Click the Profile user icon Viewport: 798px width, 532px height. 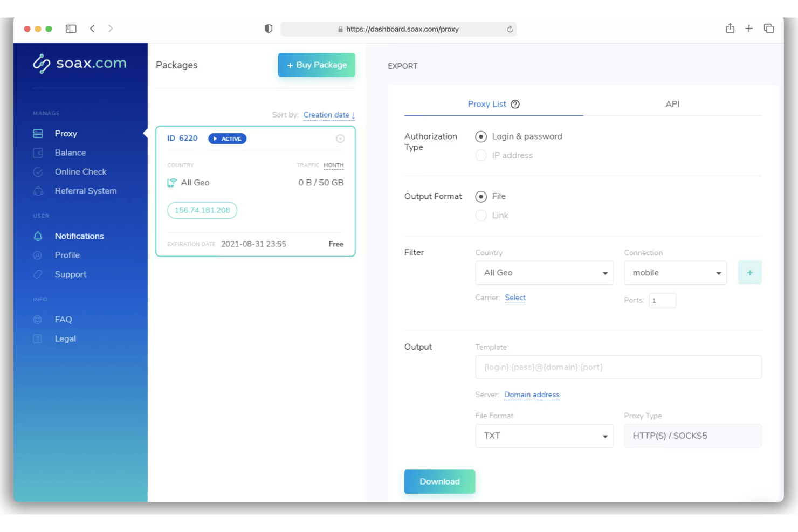coord(38,255)
